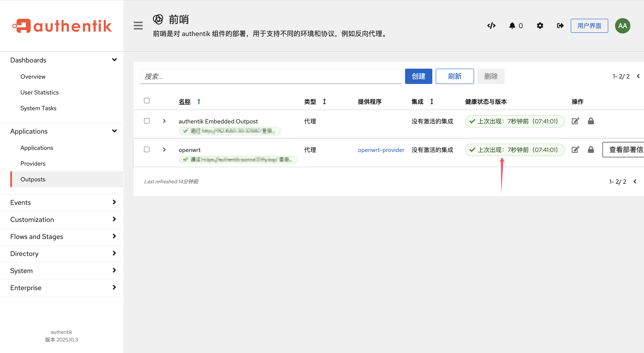Check the select-all header checkbox

pos(147,101)
